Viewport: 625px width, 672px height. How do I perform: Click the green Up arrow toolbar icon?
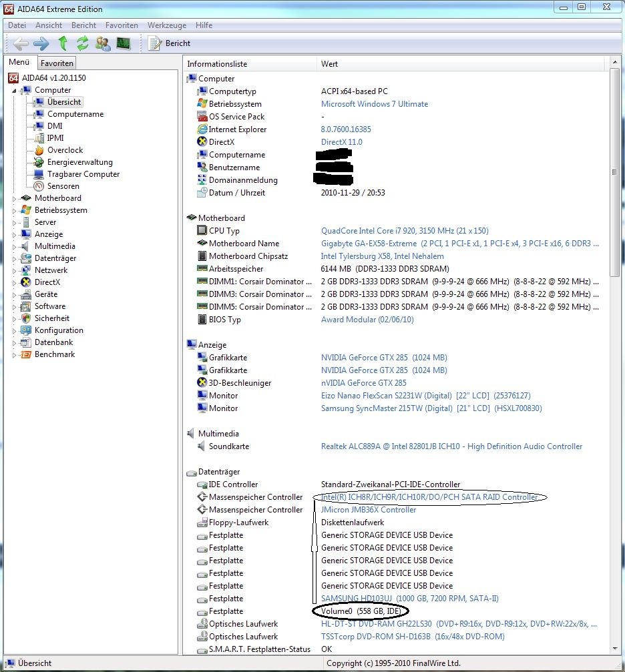(63, 43)
